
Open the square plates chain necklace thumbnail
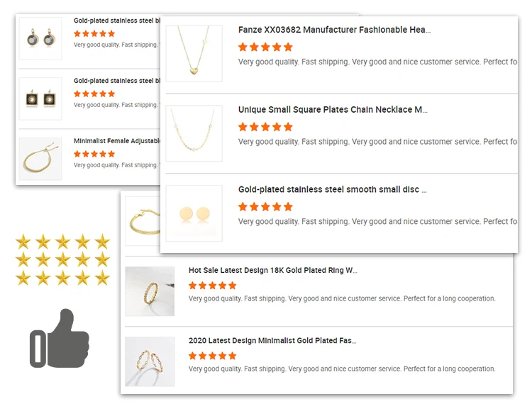(x=194, y=133)
